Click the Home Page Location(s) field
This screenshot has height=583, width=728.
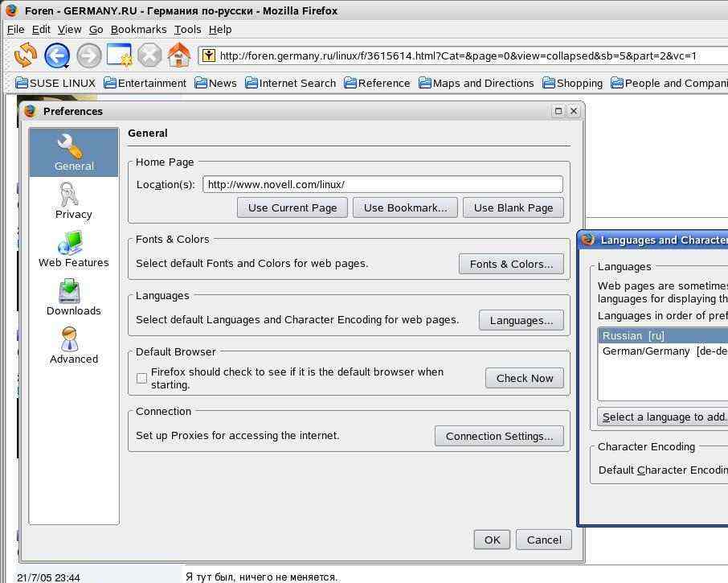383,184
